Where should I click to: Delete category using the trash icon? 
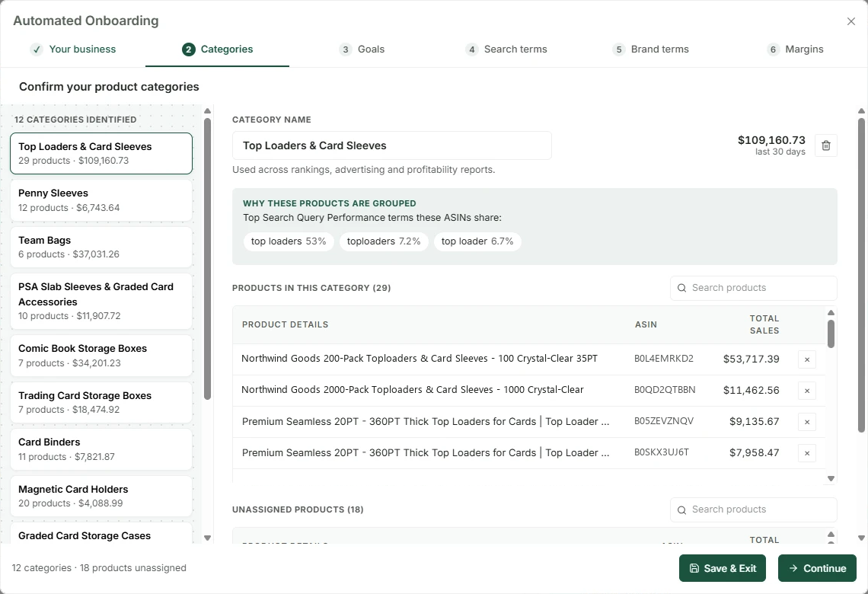[826, 145]
